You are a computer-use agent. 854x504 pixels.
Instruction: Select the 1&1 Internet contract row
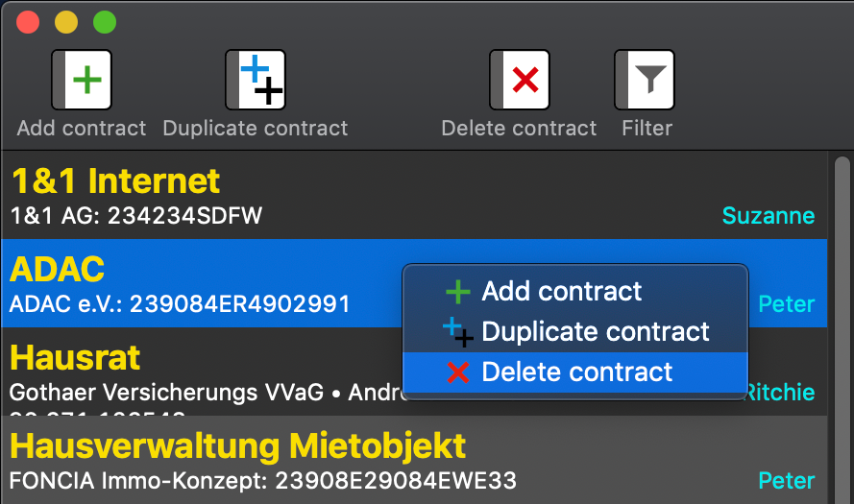414,196
